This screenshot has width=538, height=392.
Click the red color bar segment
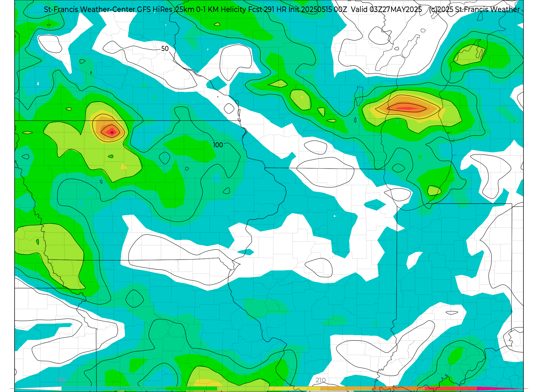coord(450,389)
